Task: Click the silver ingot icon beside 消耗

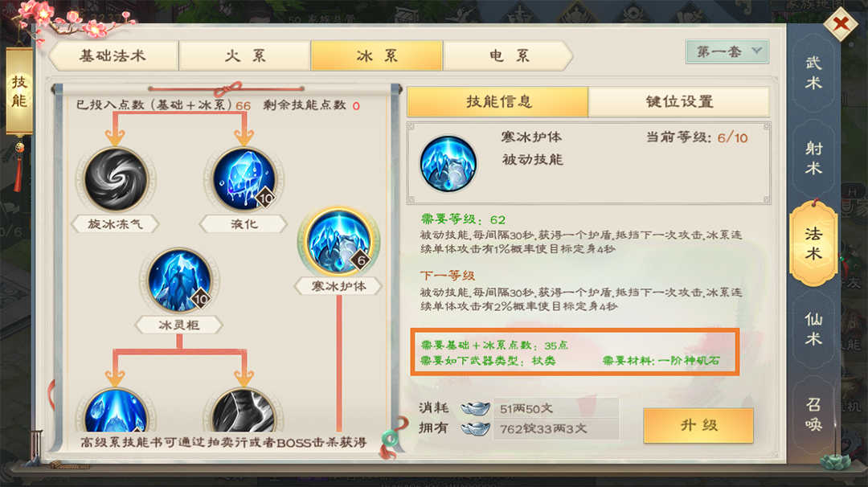Action: point(475,408)
